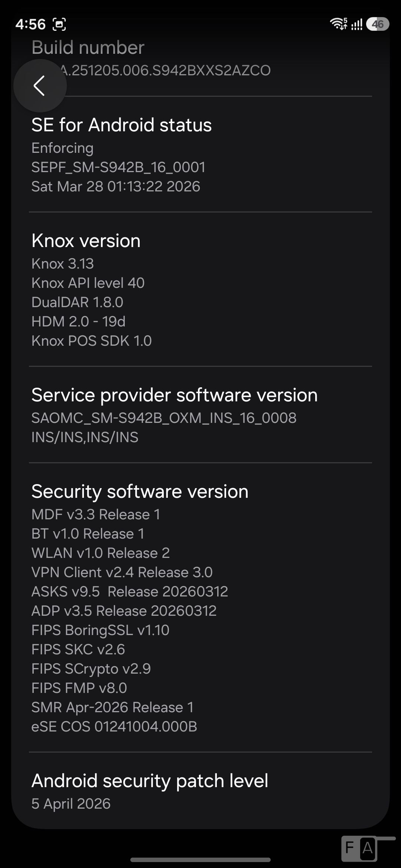The height and width of the screenshot is (868, 401).
Task: Tap the mobile signal bars icon
Action: click(x=357, y=24)
